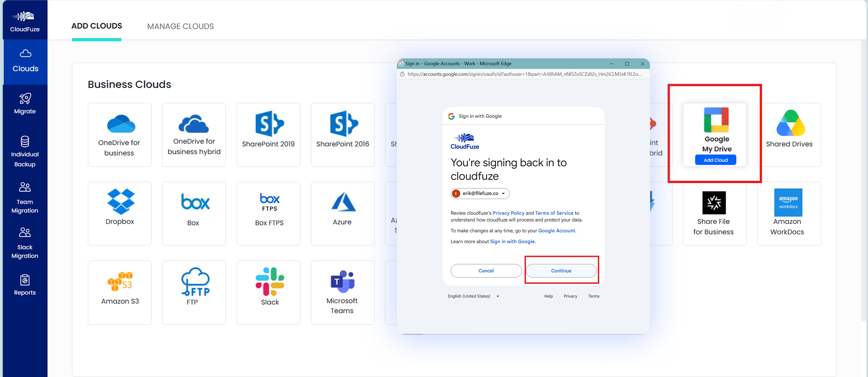The image size is (868, 377).
Task: Click the Privacy footer link
Action: point(570,296)
